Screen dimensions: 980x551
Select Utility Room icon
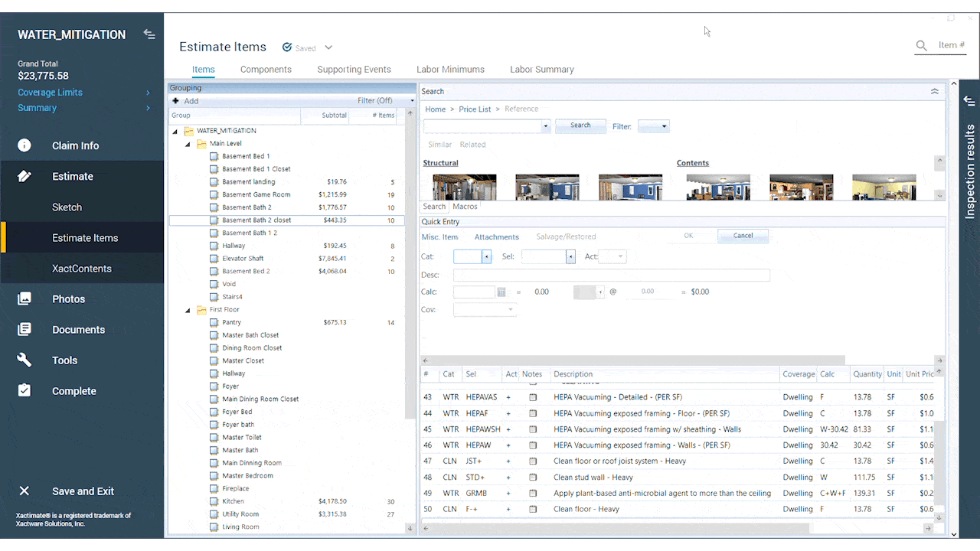[214, 514]
